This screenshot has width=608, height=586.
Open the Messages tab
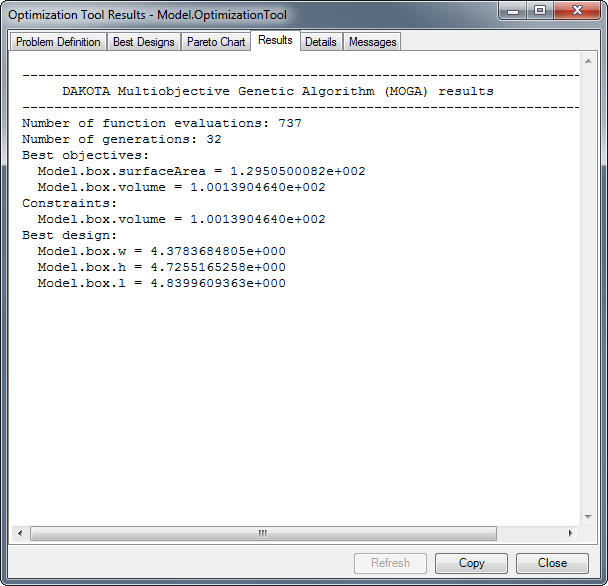click(373, 42)
